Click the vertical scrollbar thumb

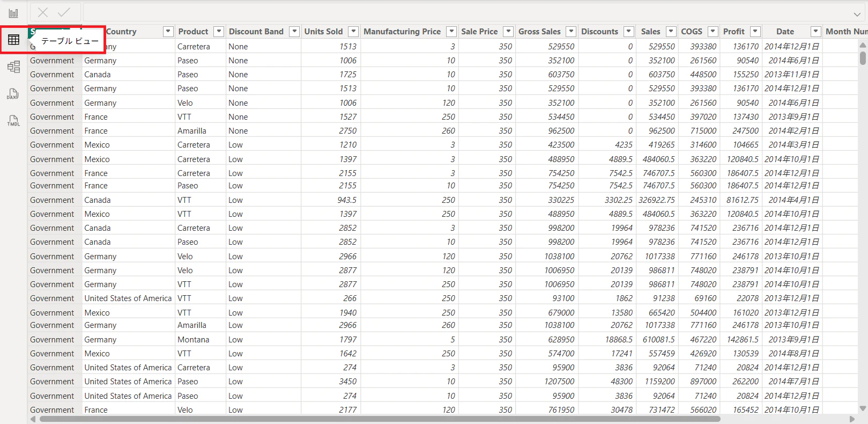pyautogui.click(x=863, y=58)
